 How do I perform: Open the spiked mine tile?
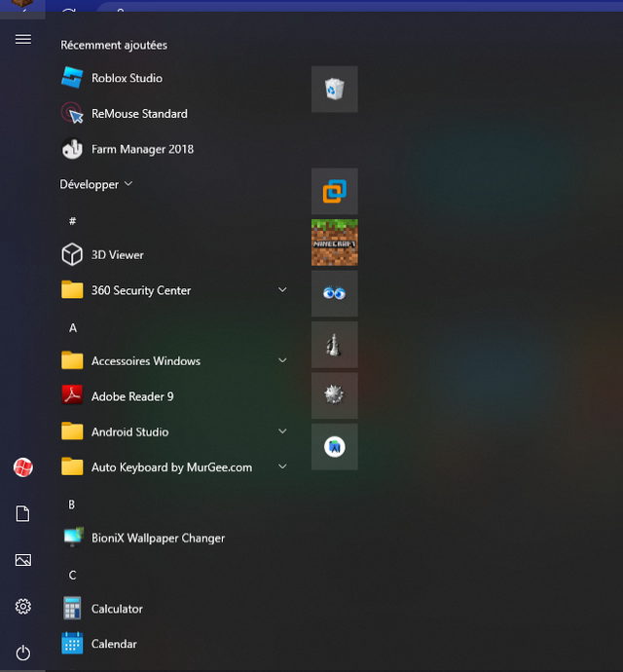(x=335, y=395)
